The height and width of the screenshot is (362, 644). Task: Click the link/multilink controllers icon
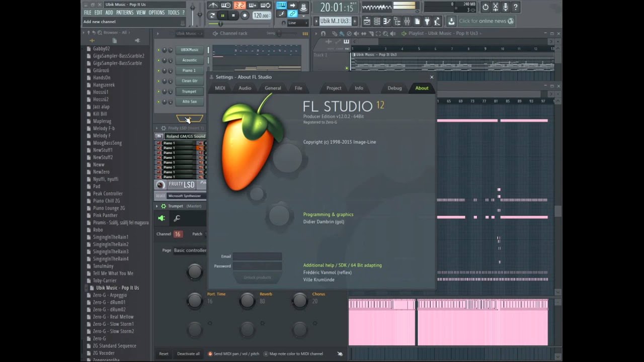(292, 14)
